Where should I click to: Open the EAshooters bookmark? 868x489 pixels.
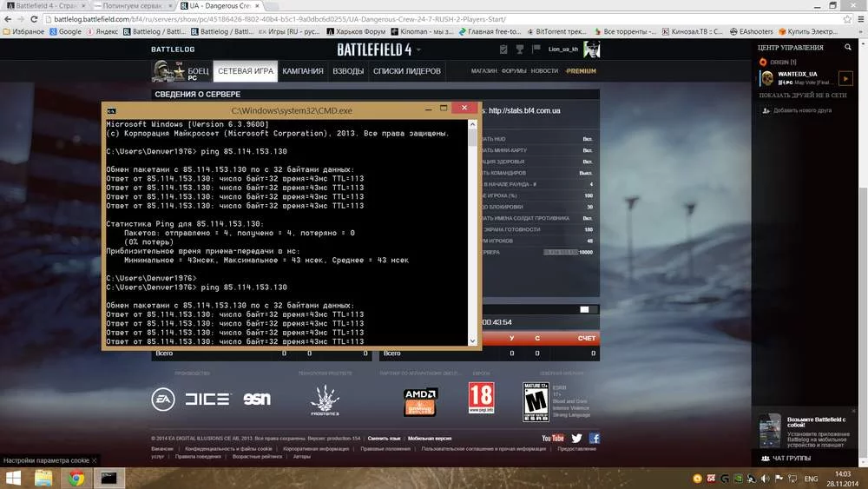[753, 31]
